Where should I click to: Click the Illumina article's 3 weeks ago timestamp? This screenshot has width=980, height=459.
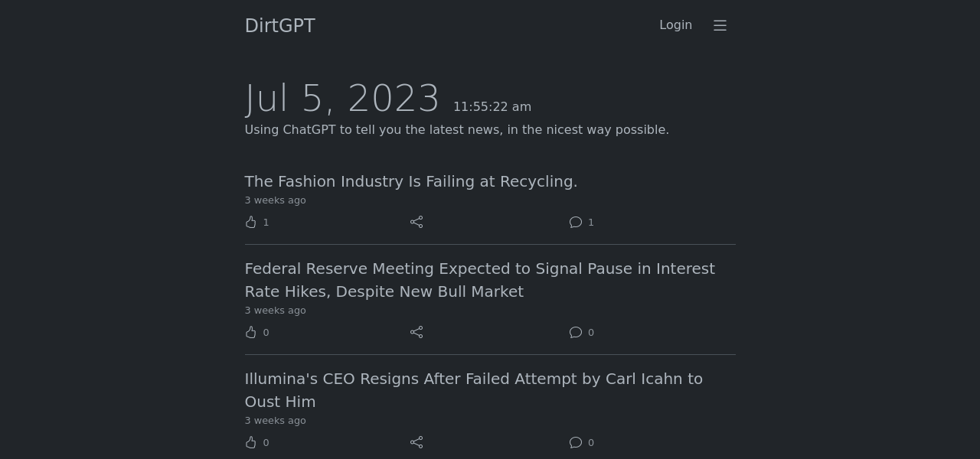click(x=275, y=421)
